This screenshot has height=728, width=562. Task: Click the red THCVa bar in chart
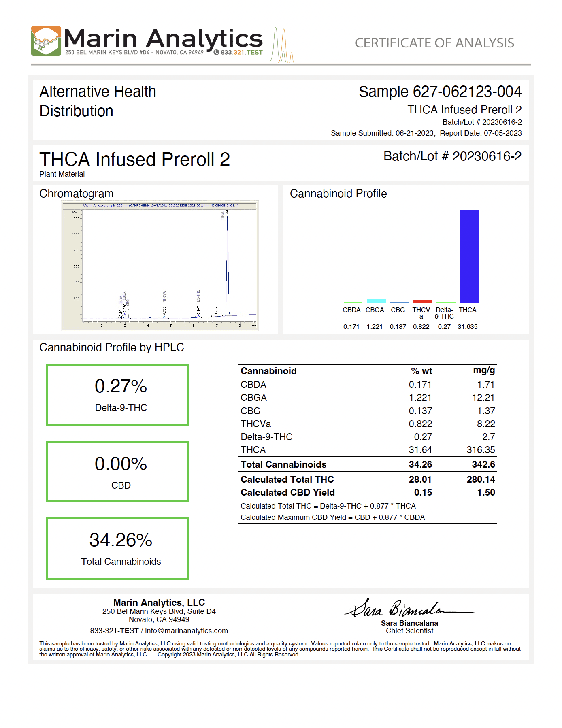click(422, 301)
